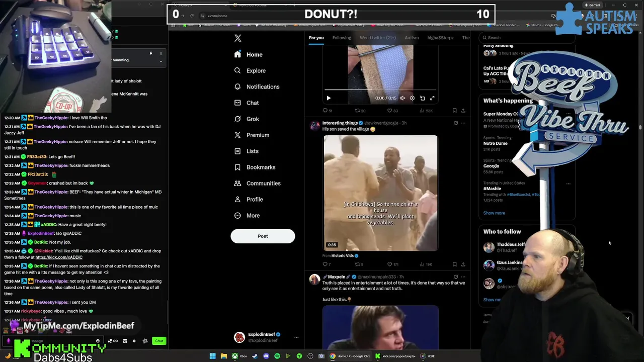Like the Historic Vids post with 171 likes
The width and height of the screenshot is (644, 362).
tap(392, 264)
